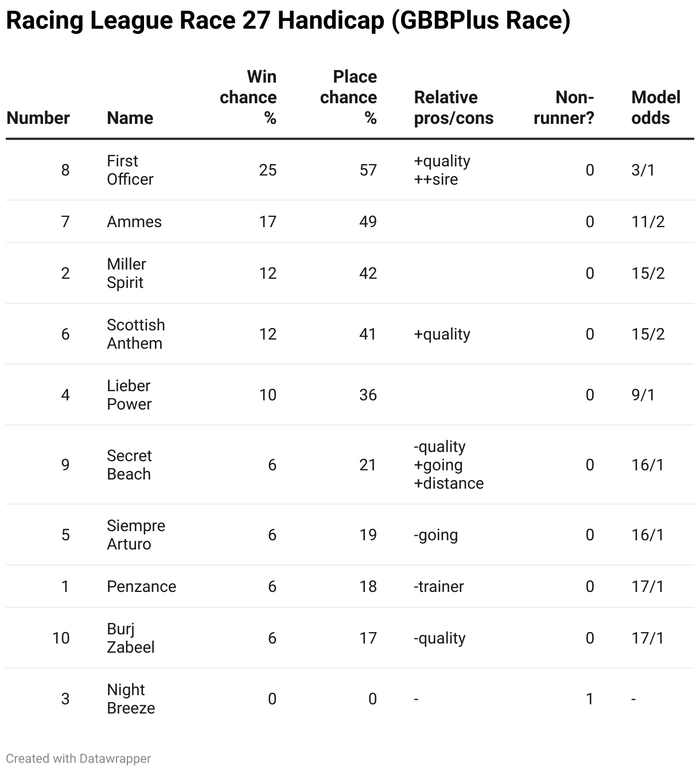This screenshot has height=772, width=700.
Task: Click Scottish Anthem name cell
Action: point(136,334)
